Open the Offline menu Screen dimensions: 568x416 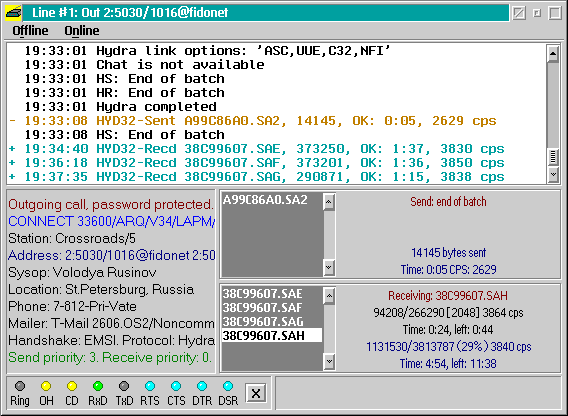(30, 31)
